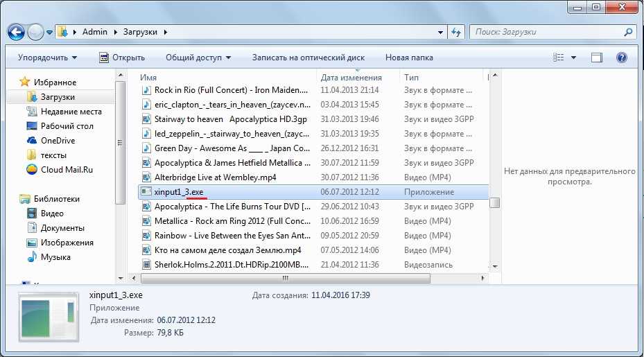
Task: Change view with the view mode icon
Action: click(558, 58)
